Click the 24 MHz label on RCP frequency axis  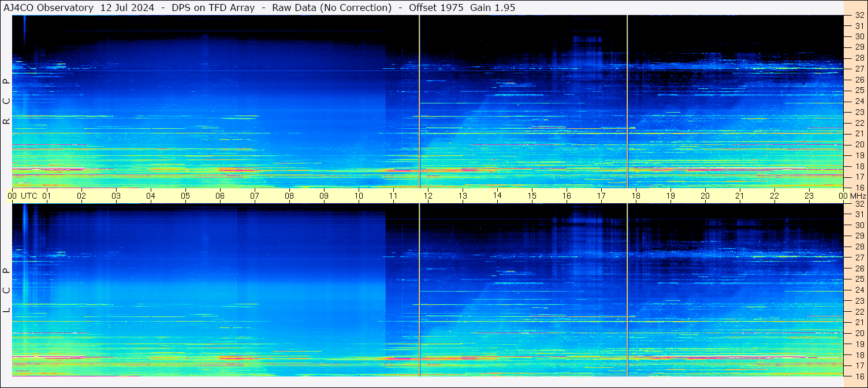[859, 101]
